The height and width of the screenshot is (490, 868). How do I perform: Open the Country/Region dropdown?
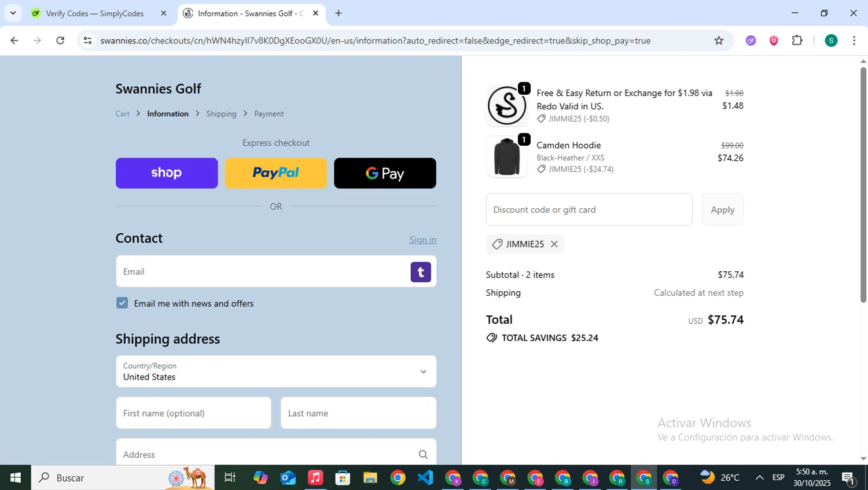276,371
